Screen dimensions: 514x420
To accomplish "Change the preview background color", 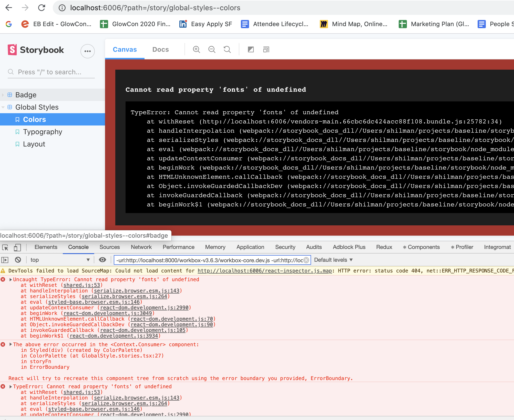I will (x=251, y=49).
